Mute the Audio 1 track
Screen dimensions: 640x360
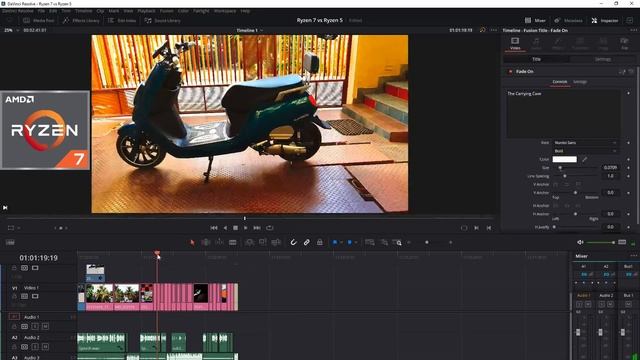(x=45, y=327)
